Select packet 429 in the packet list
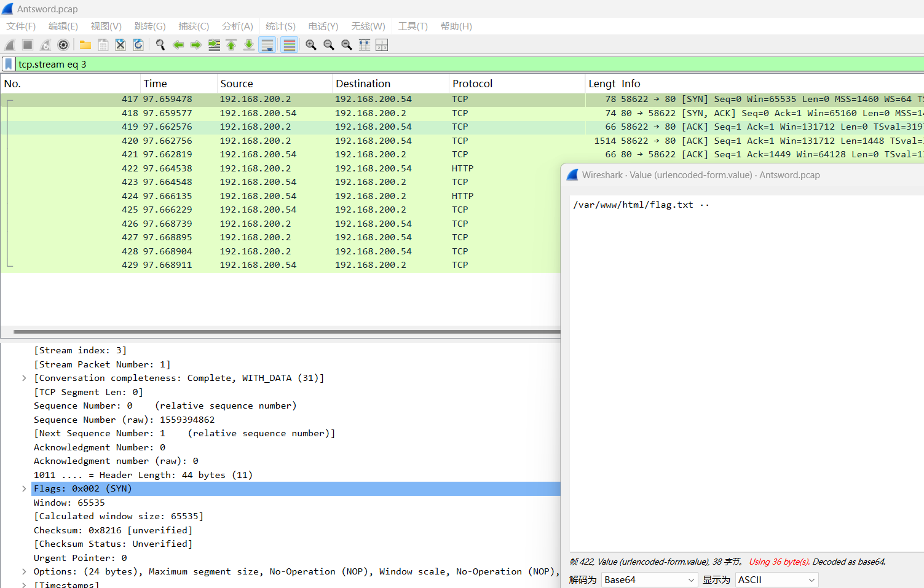This screenshot has height=588, width=924. pyautogui.click(x=280, y=265)
